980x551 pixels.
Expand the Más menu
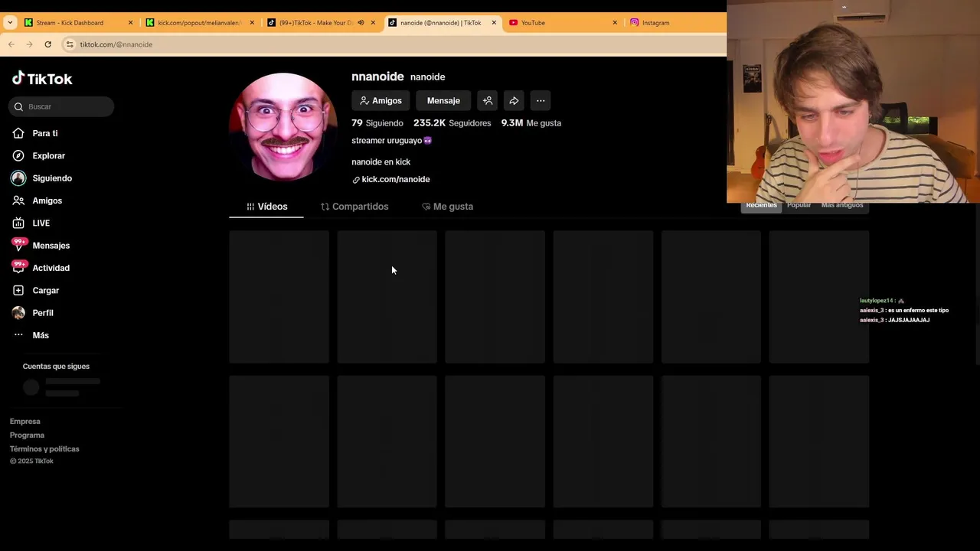[31, 335]
